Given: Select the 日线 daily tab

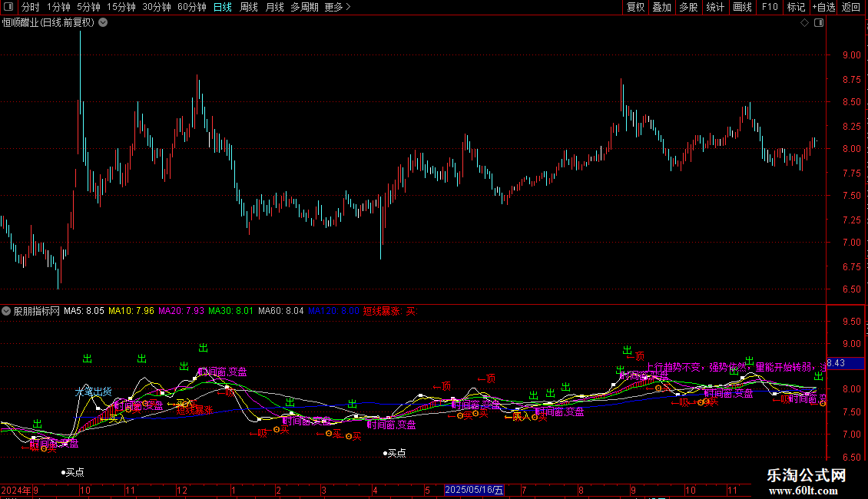Looking at the screenshot, I should pyautogui.click(x=223, y=7).
